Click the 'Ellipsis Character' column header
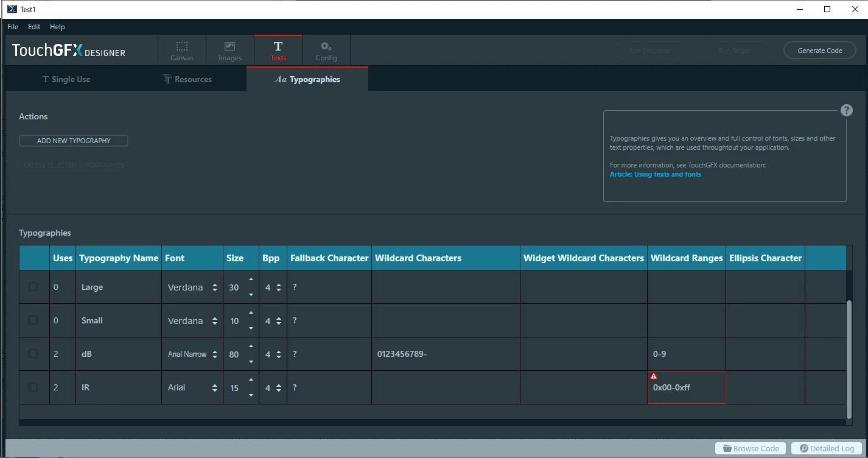Image resolution: width=868 pixels, height=458 pixels. point(765,258)
